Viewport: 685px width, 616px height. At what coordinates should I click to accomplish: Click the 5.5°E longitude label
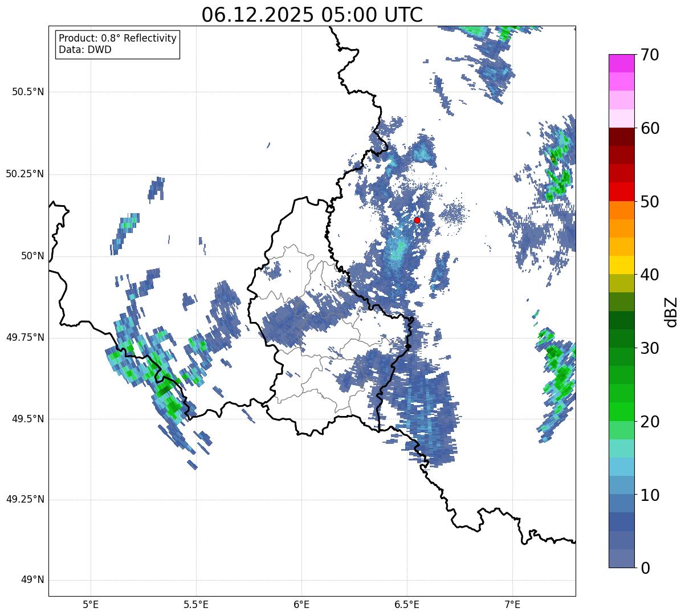pyautogui.click(x=196, y=604)
